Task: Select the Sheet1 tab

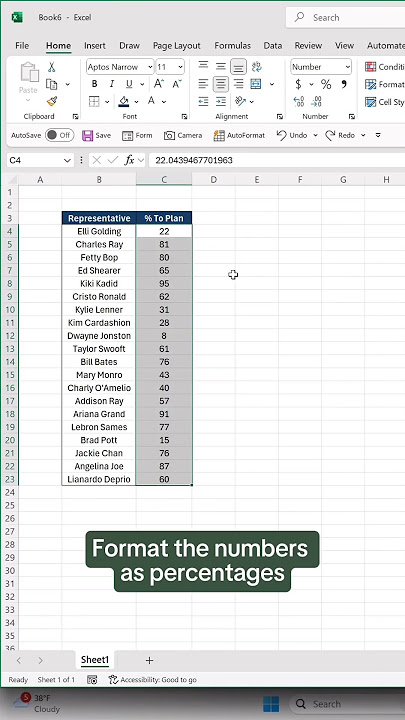Action: [x=95, y=660]
